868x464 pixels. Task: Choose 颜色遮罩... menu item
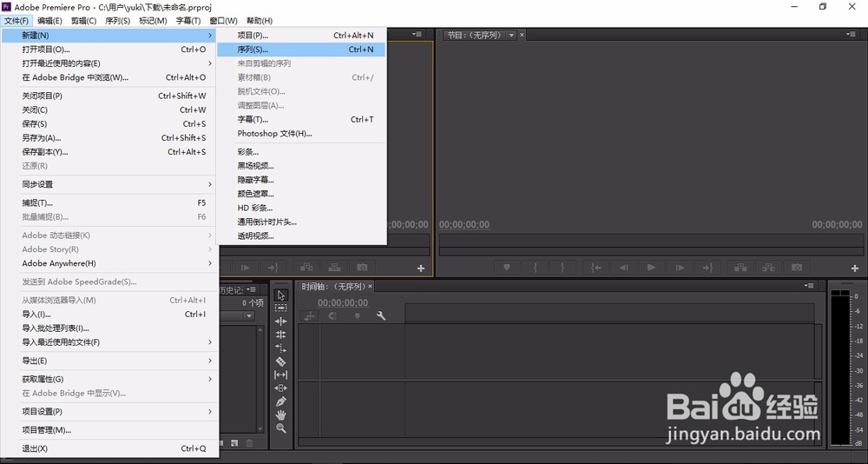[x=300, y=194]
